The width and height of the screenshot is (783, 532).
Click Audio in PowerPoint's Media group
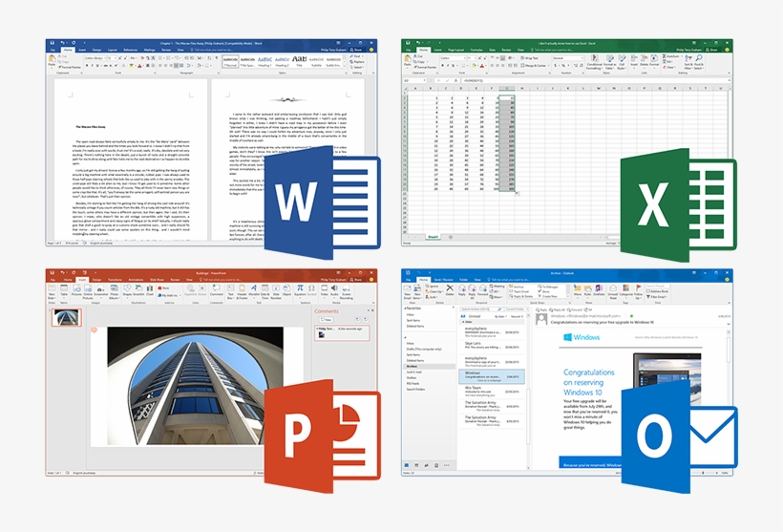(334, 291)
